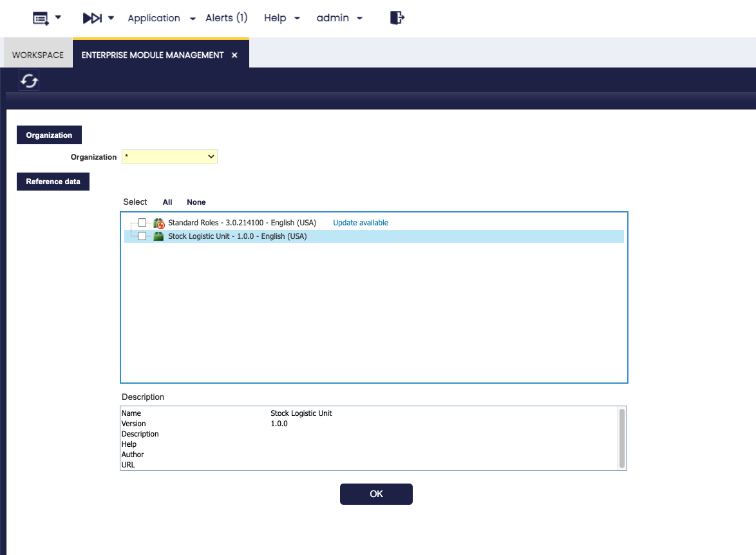Click All to select every module
The width and height of the screenshot is (756, 555).
pos(167,202)
